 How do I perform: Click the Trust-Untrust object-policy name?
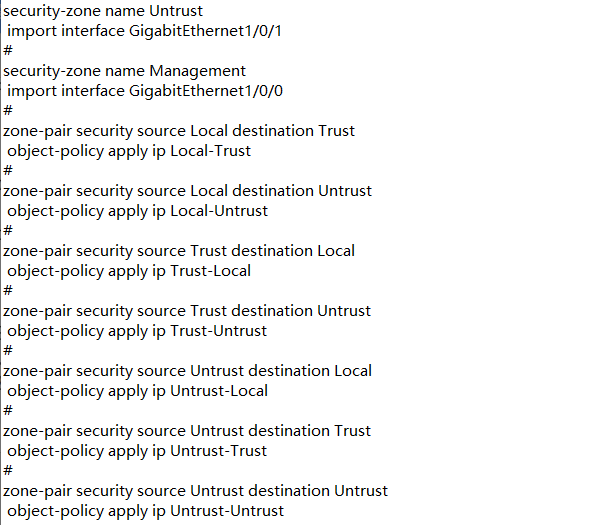tap(218, 331)
